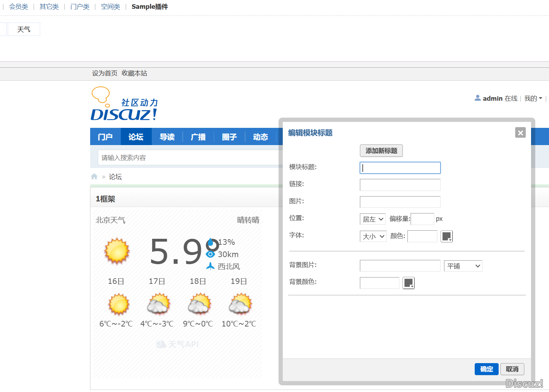The height and width of the screenshot is (392, 549).
Task: Click the humidity droplet icon beside 13%
Action: click(x=210, y=242)
